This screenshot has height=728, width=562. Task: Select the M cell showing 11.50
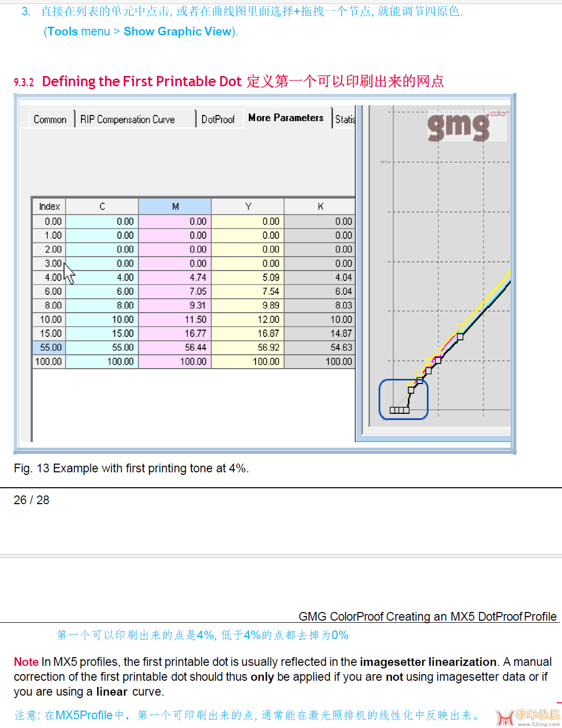[175, 319]
